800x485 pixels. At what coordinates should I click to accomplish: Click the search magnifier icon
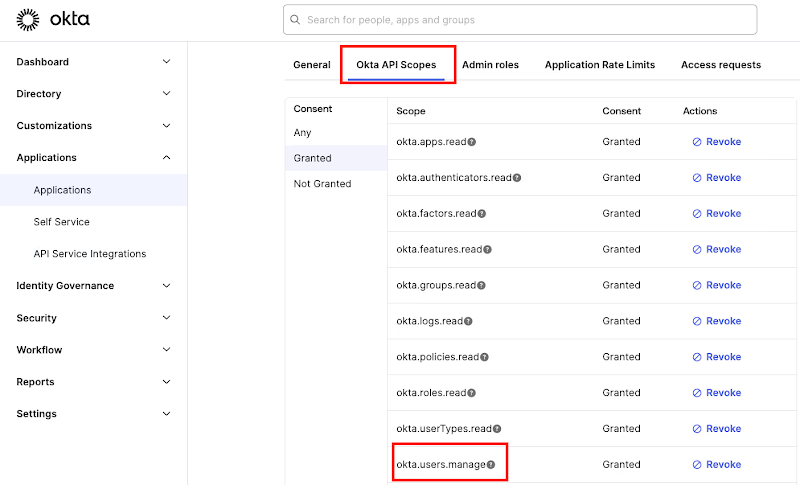click(295, 20)
